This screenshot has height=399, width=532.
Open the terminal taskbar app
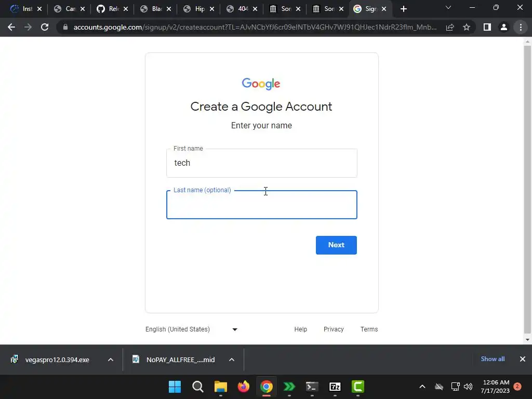pyautogui.click(x=312, y=387)
